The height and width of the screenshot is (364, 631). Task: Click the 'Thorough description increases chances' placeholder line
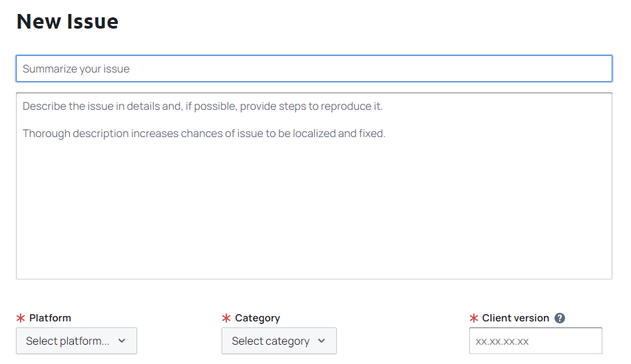point(204,133)
